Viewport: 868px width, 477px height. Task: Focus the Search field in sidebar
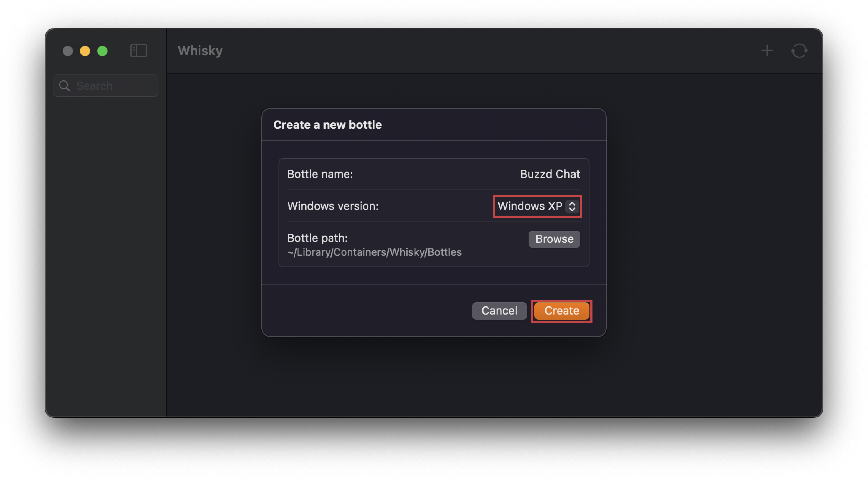coord(106,86)
